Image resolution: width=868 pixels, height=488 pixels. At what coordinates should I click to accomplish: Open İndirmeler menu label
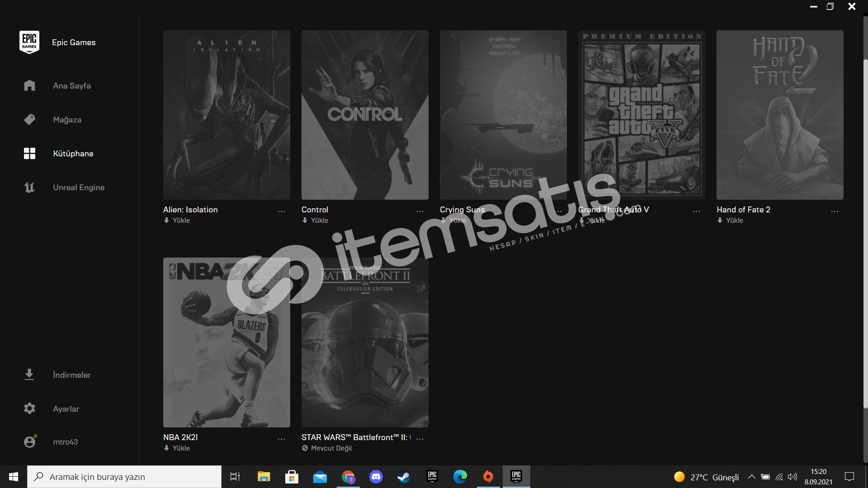(x=71, y=375)
